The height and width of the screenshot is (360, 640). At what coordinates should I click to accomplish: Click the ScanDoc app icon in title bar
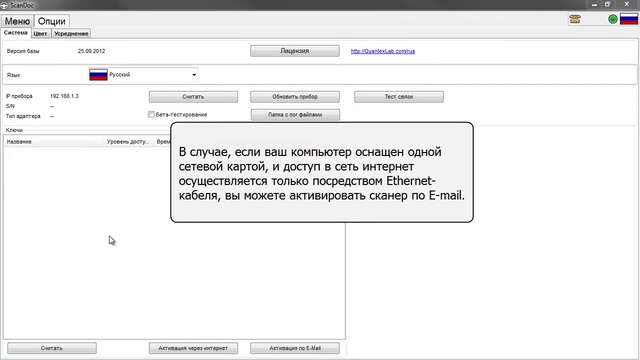4,5
